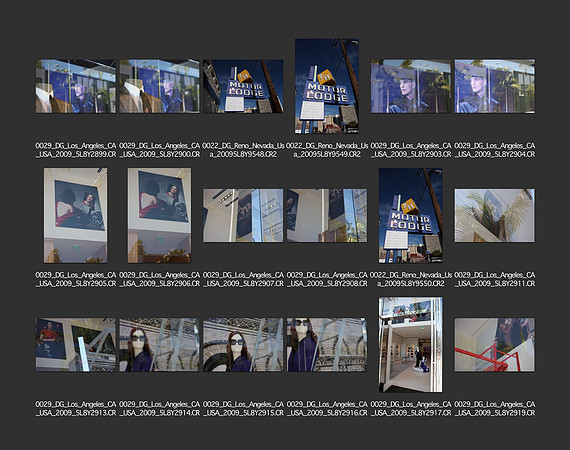Click filename ending 5L8Y2903.CR
This screenshot has width=570, height=450.
tap(411, 150)
